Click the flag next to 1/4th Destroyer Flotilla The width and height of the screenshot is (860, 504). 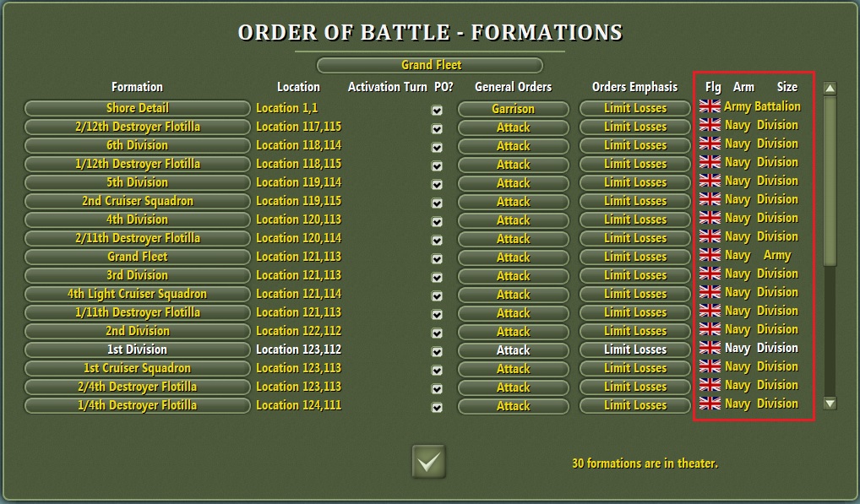[x=711, y=404]
